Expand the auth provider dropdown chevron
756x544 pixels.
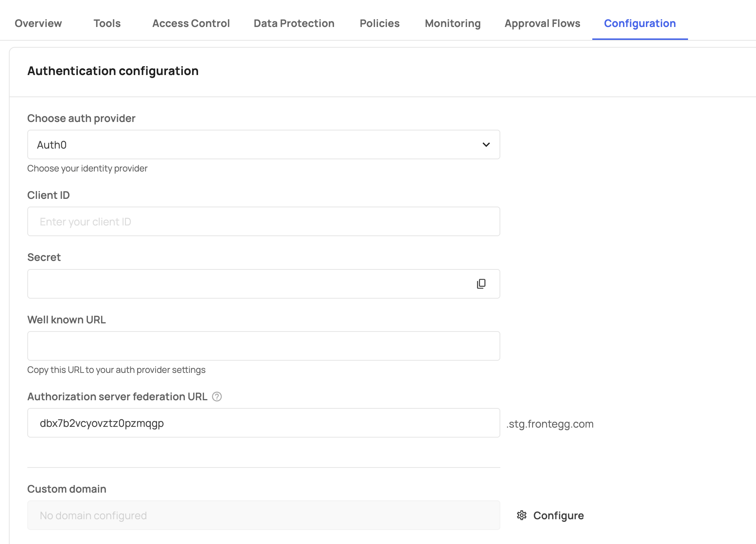click(x=486, y=145)
